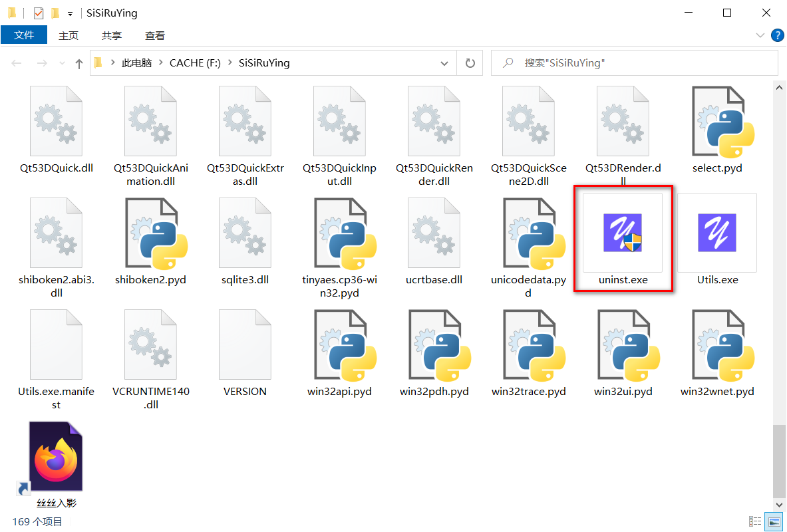Open the 文件 menu tab
787x532 pixels.
[24, 35]
